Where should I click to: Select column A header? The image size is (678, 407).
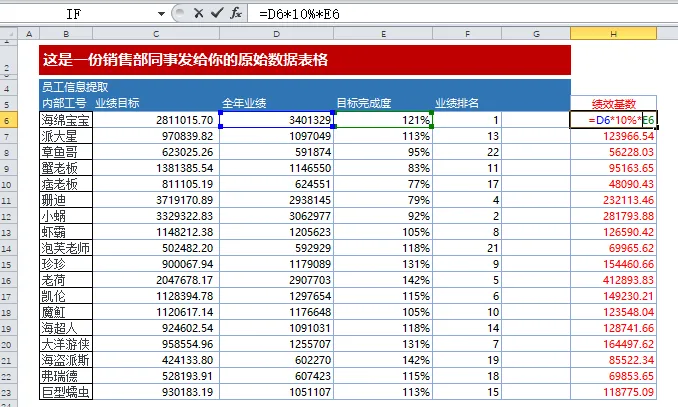[x=29, y=34]
